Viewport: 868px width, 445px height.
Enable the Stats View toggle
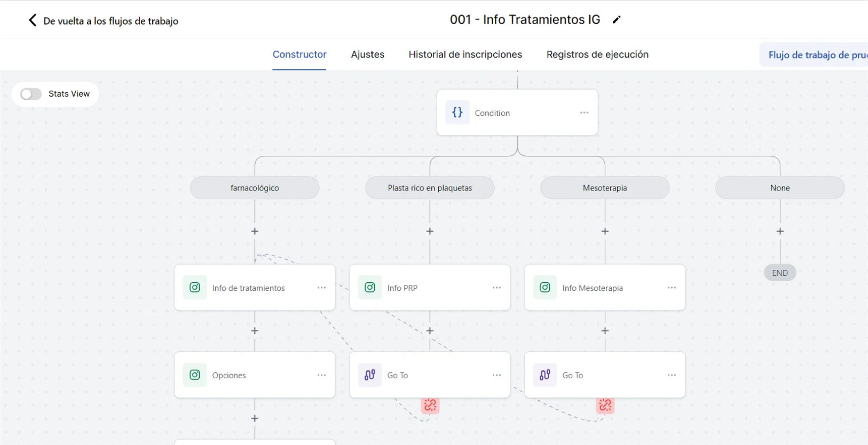click(31, 94)
